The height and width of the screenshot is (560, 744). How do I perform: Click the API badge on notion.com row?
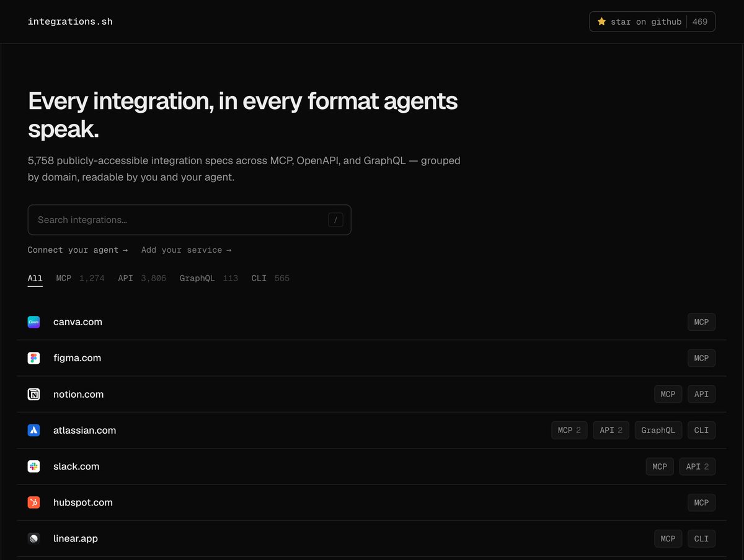pos(701,394)
